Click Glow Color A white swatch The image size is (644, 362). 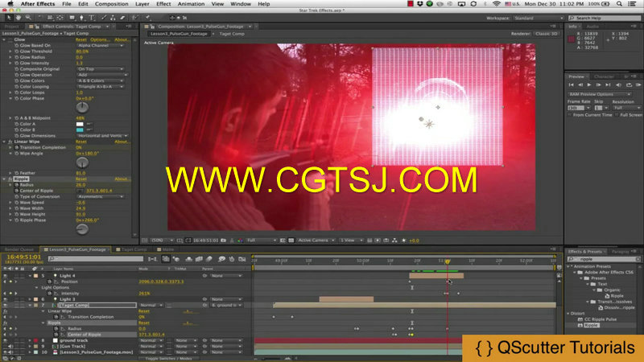(x=80, y=124)
